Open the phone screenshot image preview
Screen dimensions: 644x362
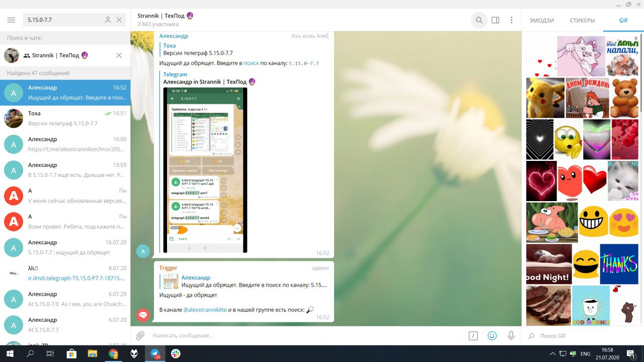click(x=205, y=170)
